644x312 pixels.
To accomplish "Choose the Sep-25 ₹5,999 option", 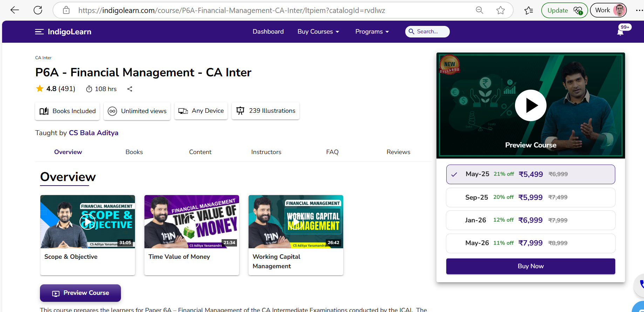I will [530, 197].
